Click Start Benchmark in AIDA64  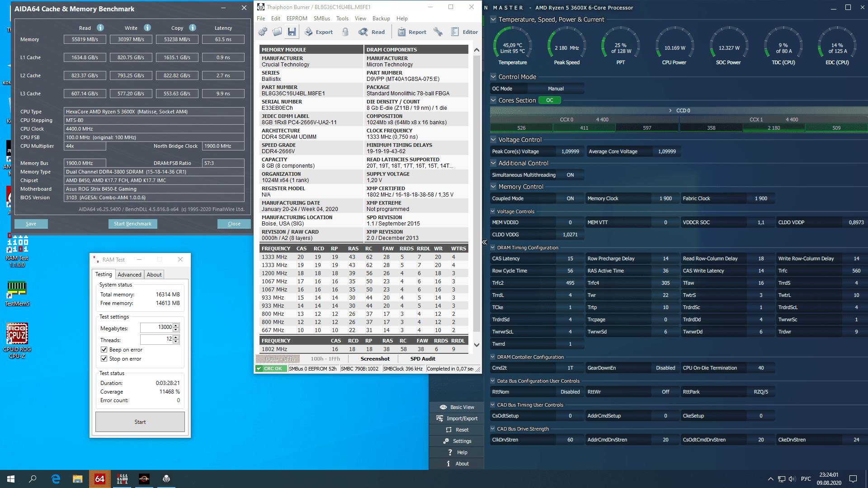pos(132,224)
